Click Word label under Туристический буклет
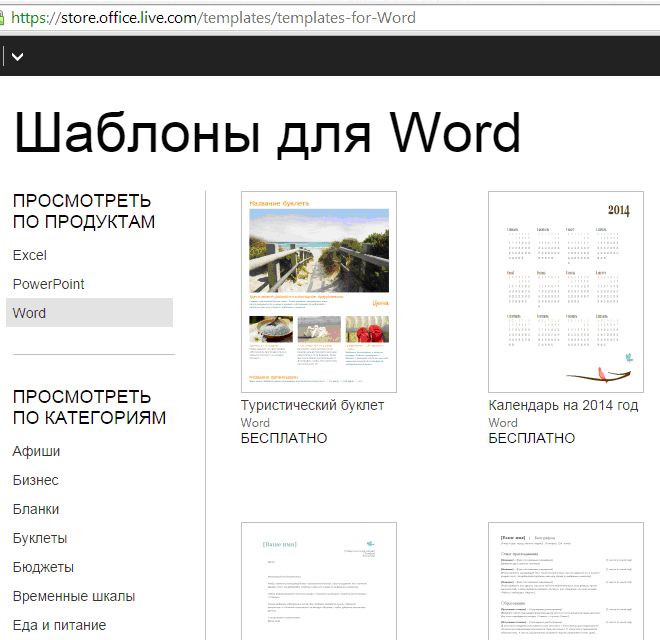660x640 pixels. [x=255, y=423]
